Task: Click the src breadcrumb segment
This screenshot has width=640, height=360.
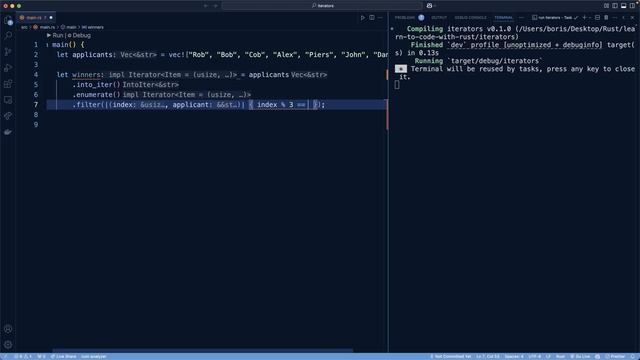Action: pyautogui.click(x=24, y=27)
